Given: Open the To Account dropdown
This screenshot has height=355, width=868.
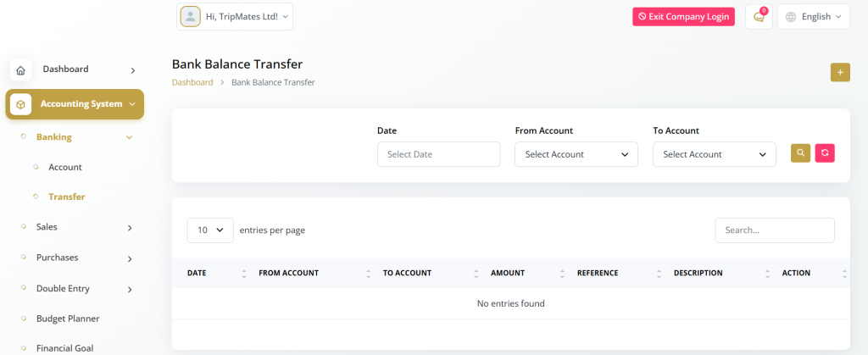Looking at the screenshot, I should coord(715,154).
